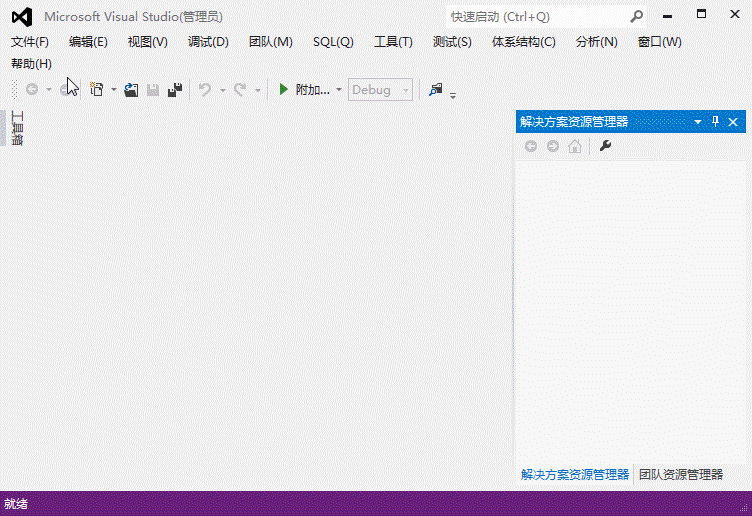
Task: Open the 体系结构(C) menu
Action: pos(524,42)
